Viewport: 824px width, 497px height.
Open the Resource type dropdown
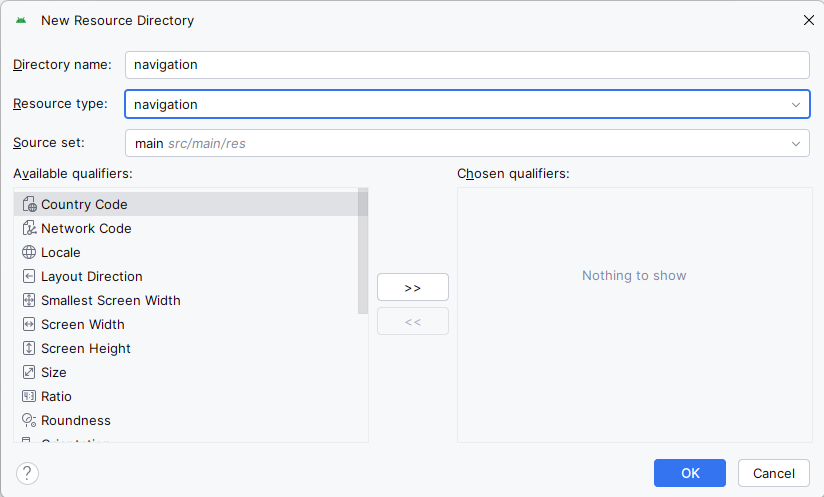tap(796, 104)
